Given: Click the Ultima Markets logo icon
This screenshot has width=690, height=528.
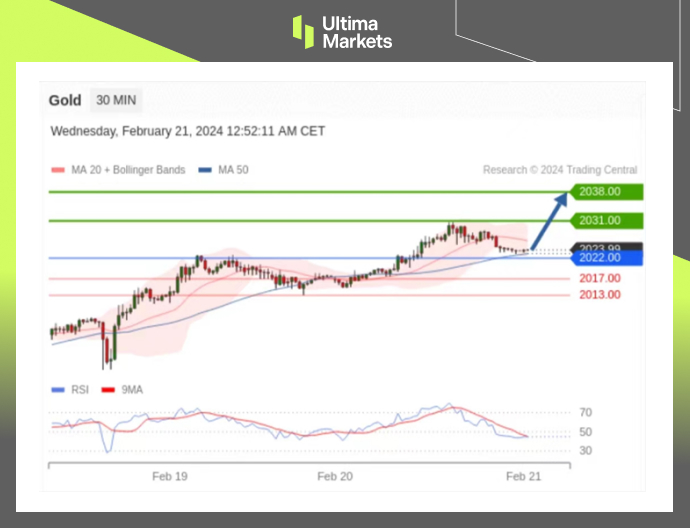Looking at the screenshot, I should [x=303, y=31].
